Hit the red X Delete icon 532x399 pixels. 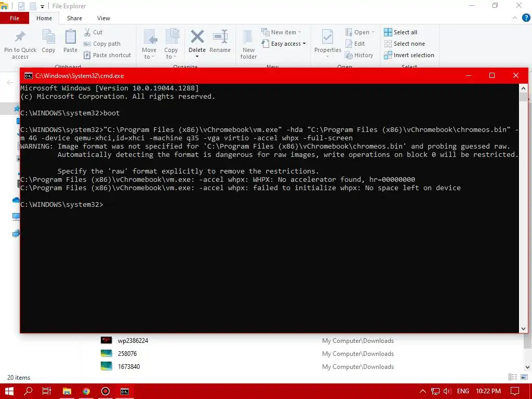197,37
